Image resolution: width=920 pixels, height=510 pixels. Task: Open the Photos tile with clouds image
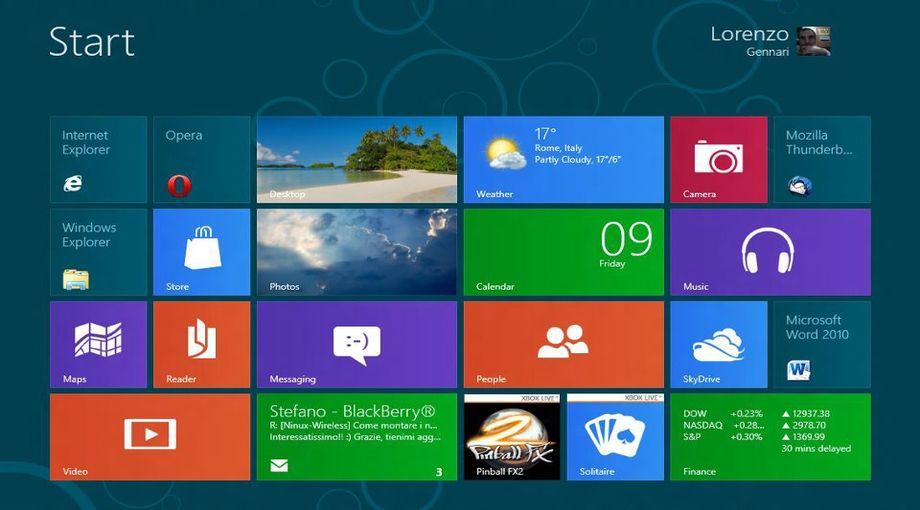pyautogui.click(x=357, y=252)
